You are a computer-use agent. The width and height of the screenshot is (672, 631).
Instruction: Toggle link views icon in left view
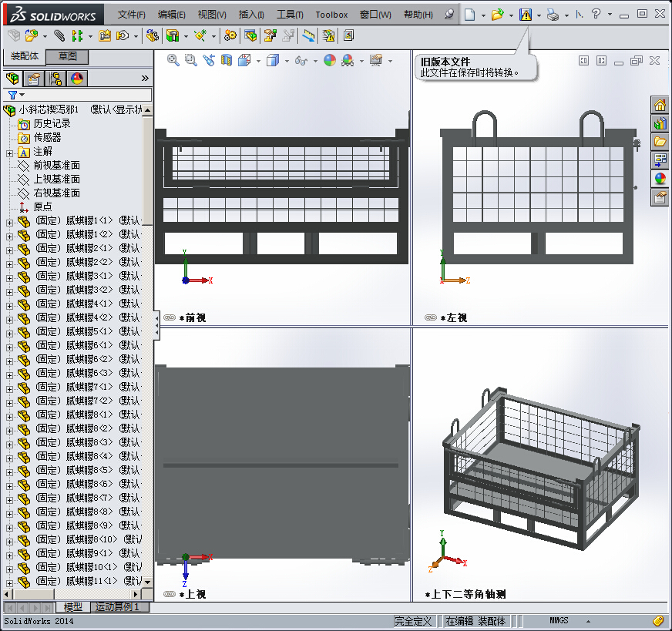click(x=431, y=317)
